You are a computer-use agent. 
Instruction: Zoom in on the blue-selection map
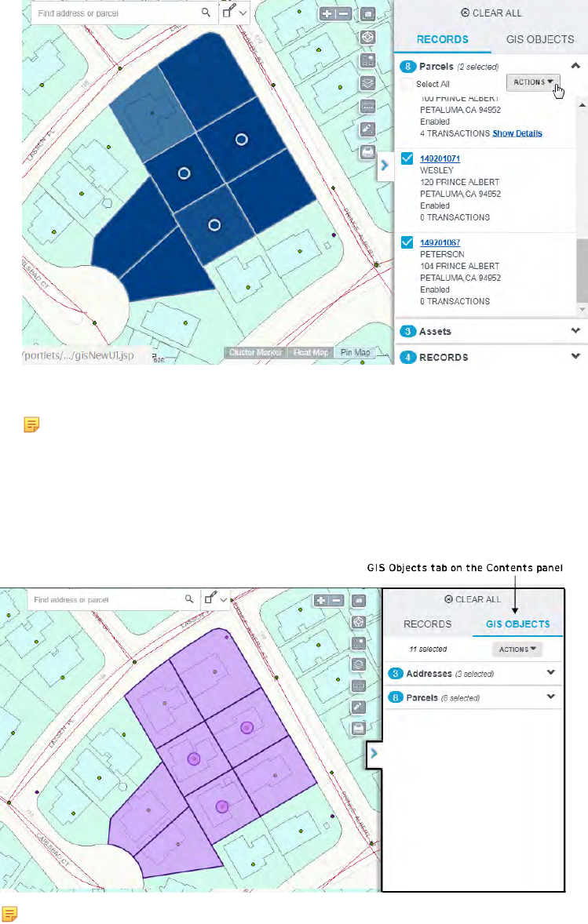[x=327, y=13]
